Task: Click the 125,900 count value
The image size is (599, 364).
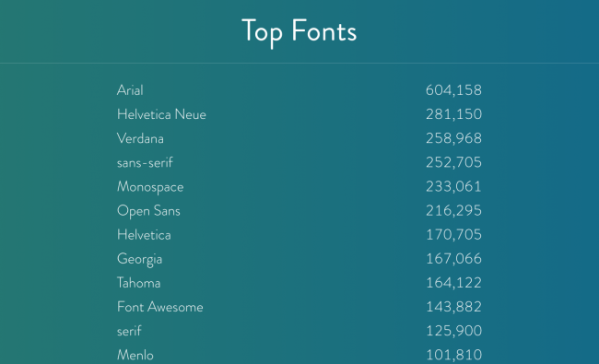Action: pos(453,331)
